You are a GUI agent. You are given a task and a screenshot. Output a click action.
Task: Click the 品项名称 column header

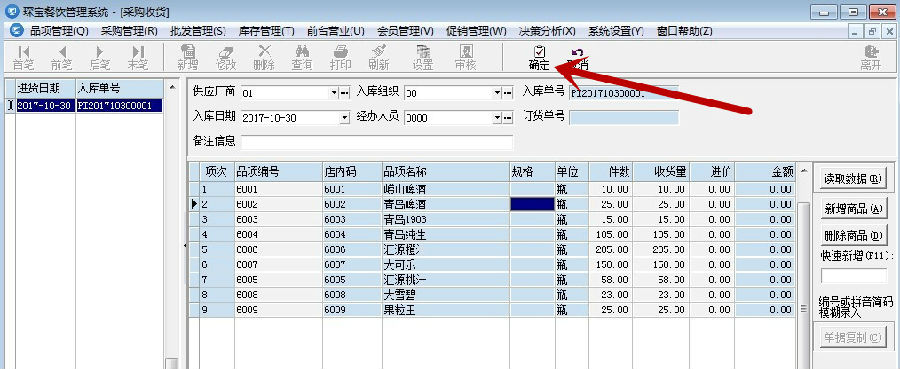445,172
